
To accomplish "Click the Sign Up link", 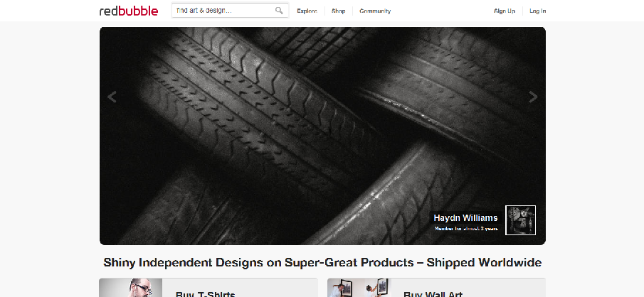I will 505,11.
